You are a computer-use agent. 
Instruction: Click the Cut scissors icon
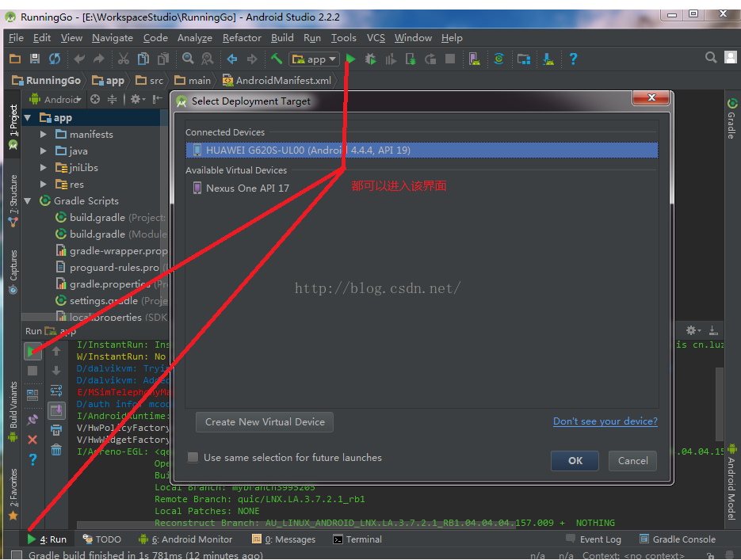click(x=124, y=59)
